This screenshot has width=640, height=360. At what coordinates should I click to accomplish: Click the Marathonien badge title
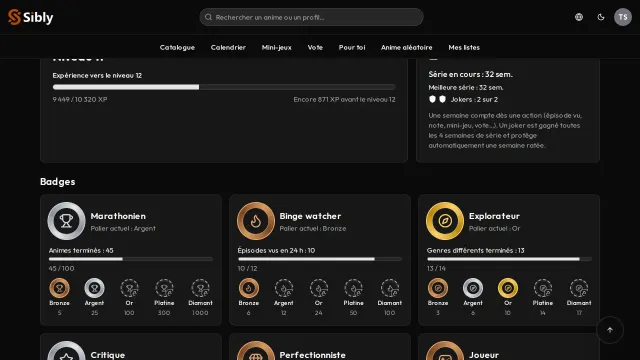click(118, 216)
